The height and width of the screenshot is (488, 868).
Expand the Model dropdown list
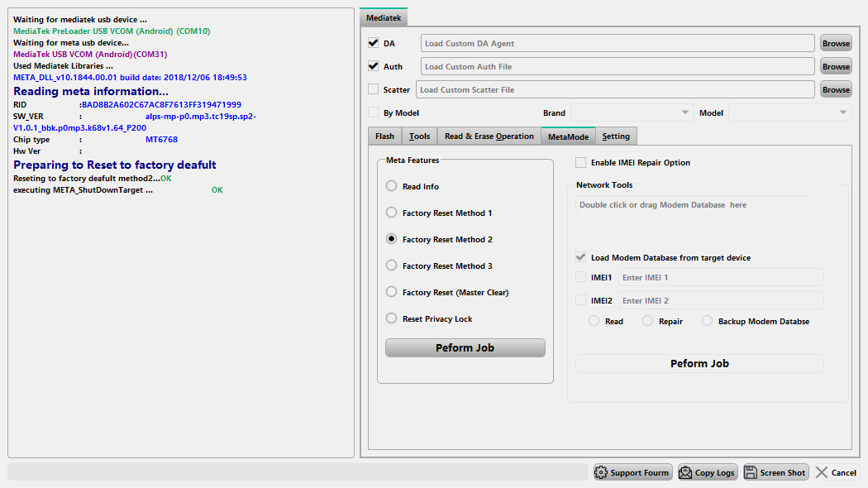(x=789, y=112)
